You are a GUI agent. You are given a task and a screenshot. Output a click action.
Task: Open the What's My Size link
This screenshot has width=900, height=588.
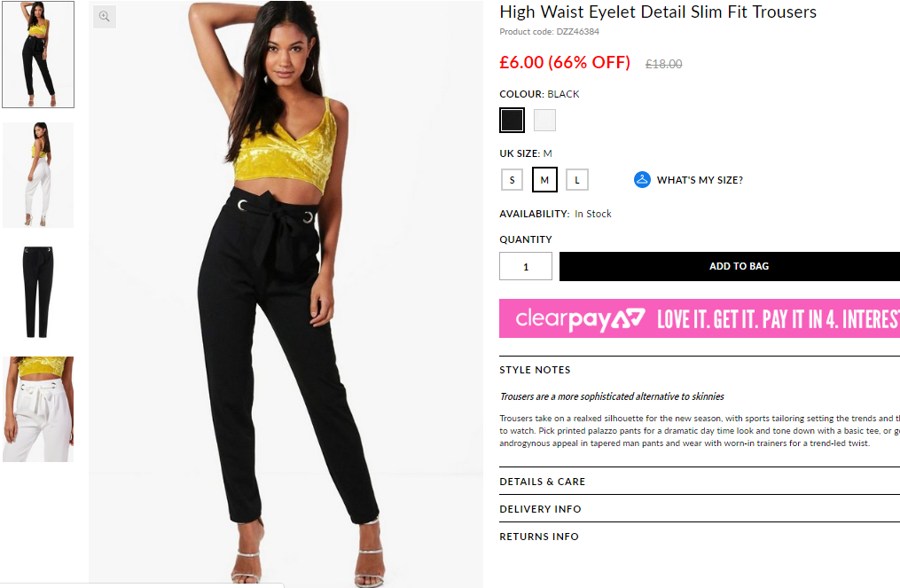pyautogui.click(x=700, y=180)
